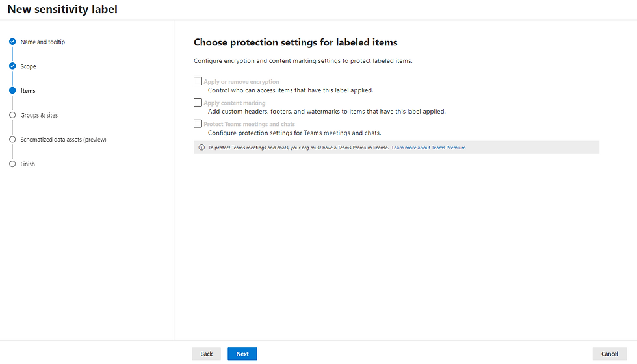This screenshot has width=637, height=364.
Task: Click the Back button
Action: tap(207, 354)
